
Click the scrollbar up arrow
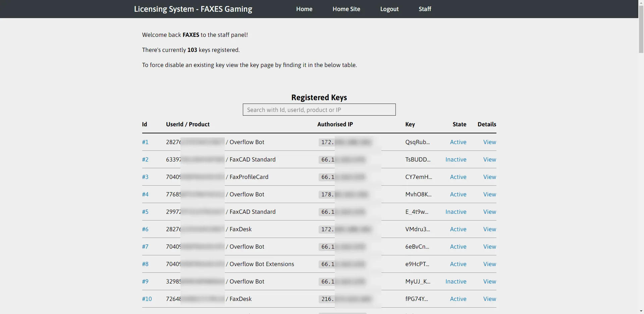[x=642, y=2]
